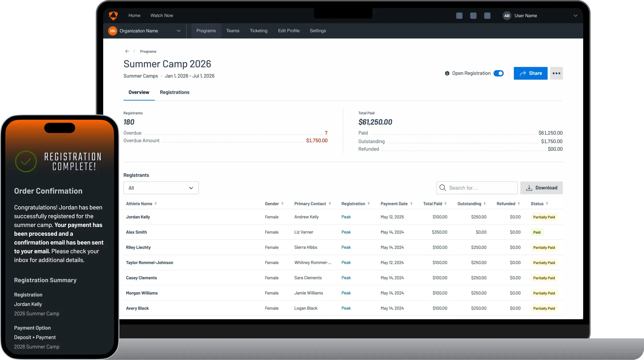
Task: Disable the Open Registration toggle
Action: coord(498,73)
